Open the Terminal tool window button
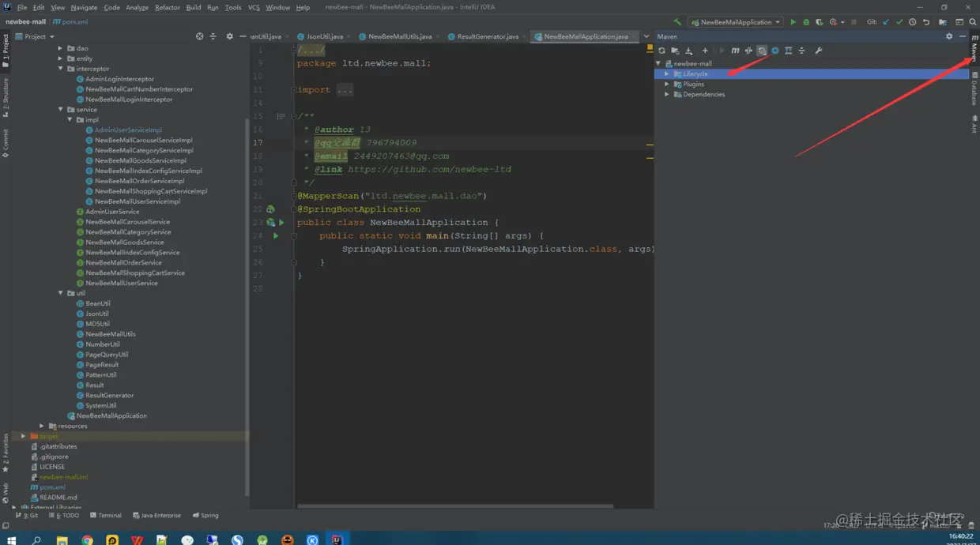Viewport: 980px width, 545px height. click(x=105, y=515)
